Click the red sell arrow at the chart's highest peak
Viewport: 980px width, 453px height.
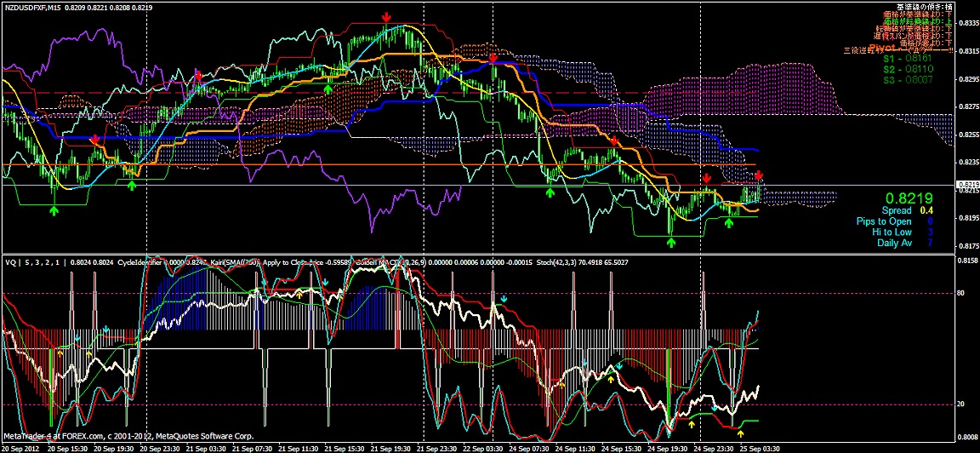(387, 17)
